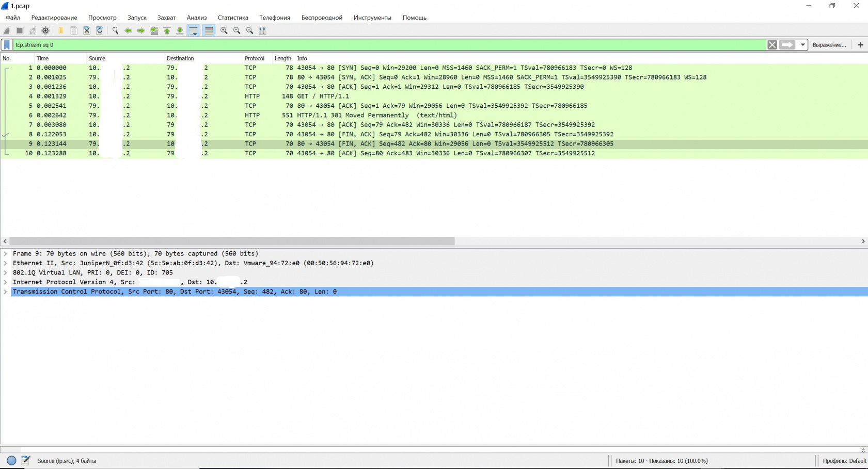
Task: Apply the display filter with arrow button
Action: [x=786, y=45]
